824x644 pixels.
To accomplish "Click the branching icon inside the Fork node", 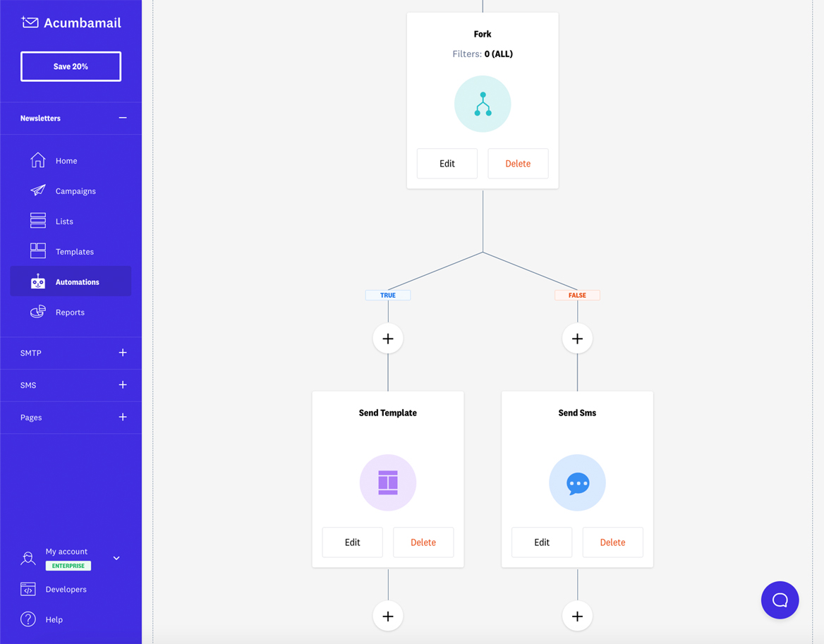I will pyautogui.click(x=483, y=104).
